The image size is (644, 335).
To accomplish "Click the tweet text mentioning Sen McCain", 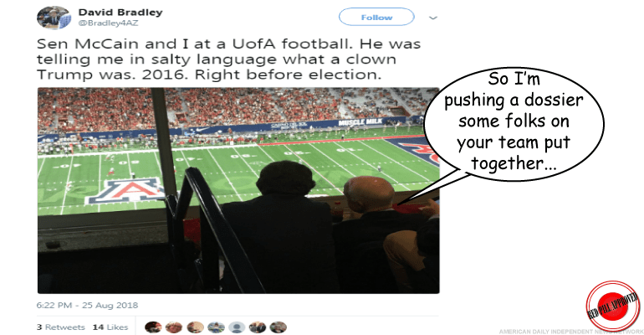I will tap(229, 59).
